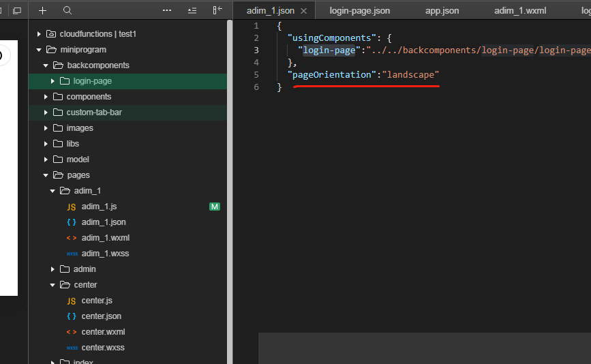This screenshot has width=591, height=364.
Task: Open the three-dots more options menu
Action: coord(167,11)
